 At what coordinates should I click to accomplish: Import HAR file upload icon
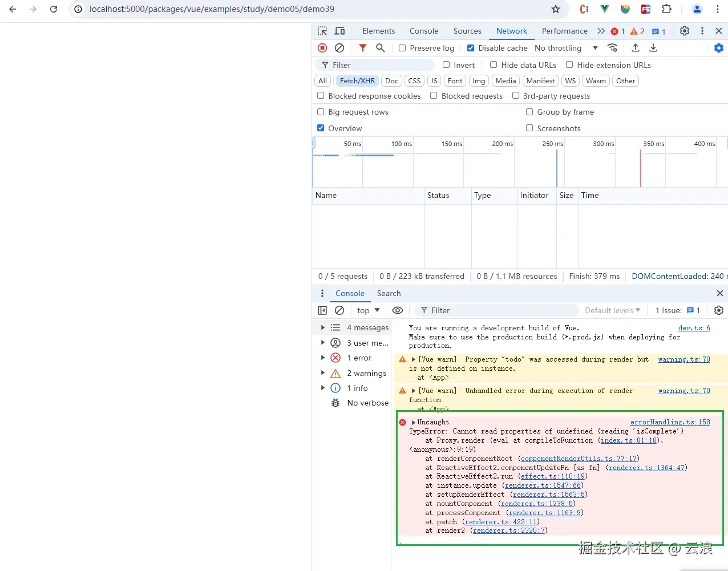tap(636, 48)
